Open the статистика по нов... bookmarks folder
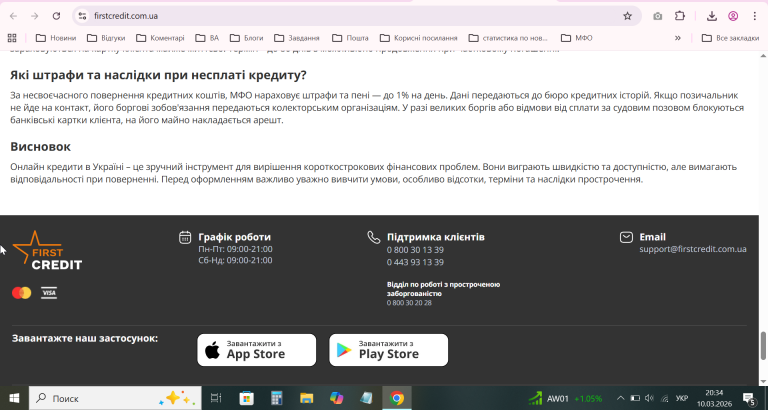768x410 pixels. (x=508, y=38)
